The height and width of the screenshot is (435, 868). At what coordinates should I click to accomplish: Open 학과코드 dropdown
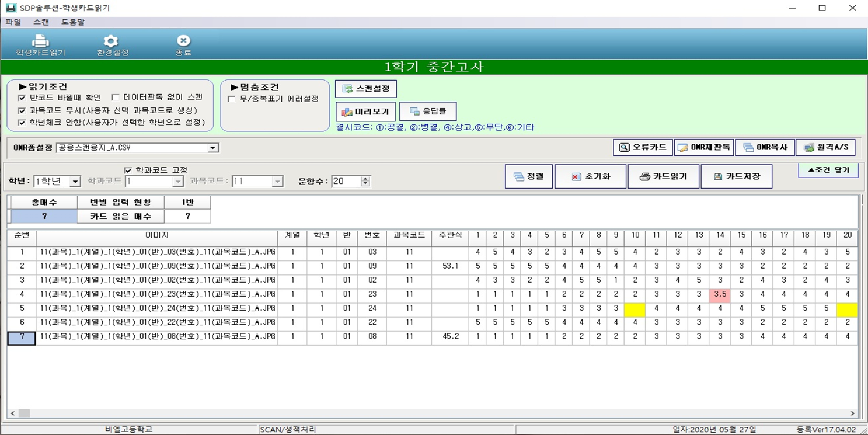(178, 181)
